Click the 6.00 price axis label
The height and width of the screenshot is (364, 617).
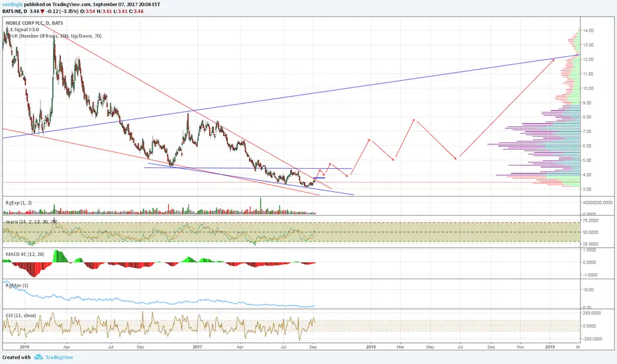(x=587, y=146)
